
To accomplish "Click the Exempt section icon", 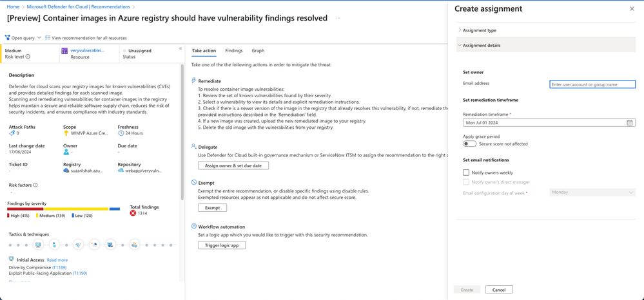I will [x=194, y=183].
